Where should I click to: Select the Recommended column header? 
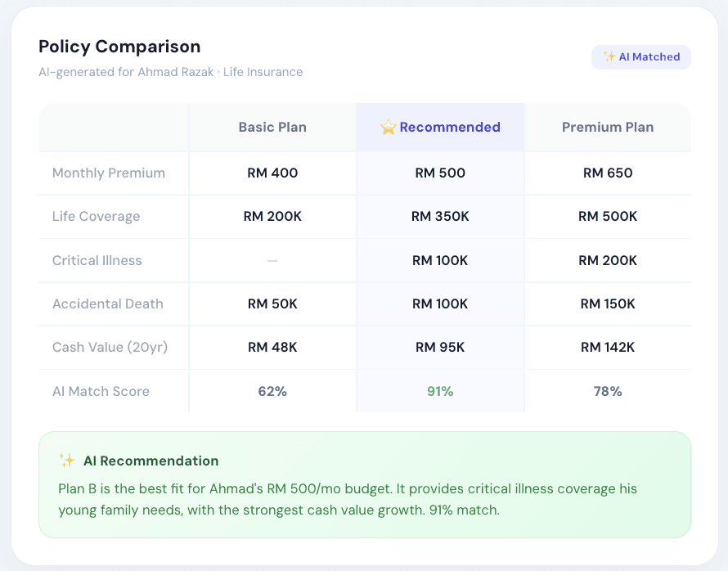pos(440,127)
